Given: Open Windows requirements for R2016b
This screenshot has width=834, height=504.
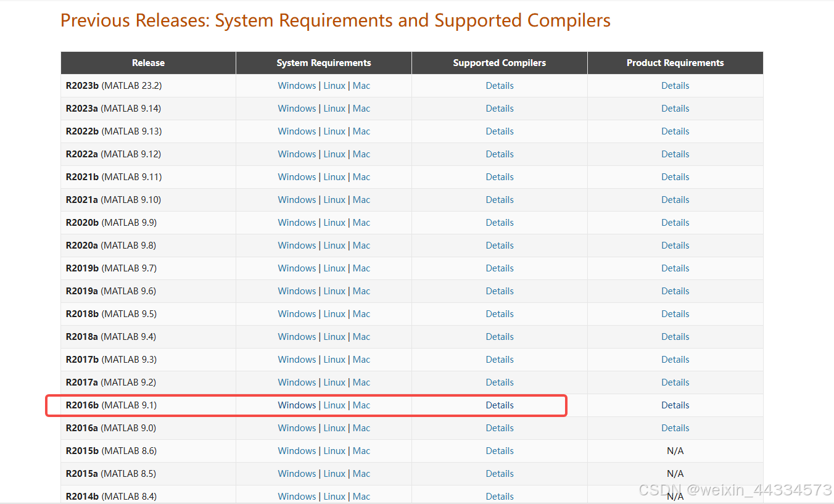Looking at the screenshot, I should coord(297,405).
